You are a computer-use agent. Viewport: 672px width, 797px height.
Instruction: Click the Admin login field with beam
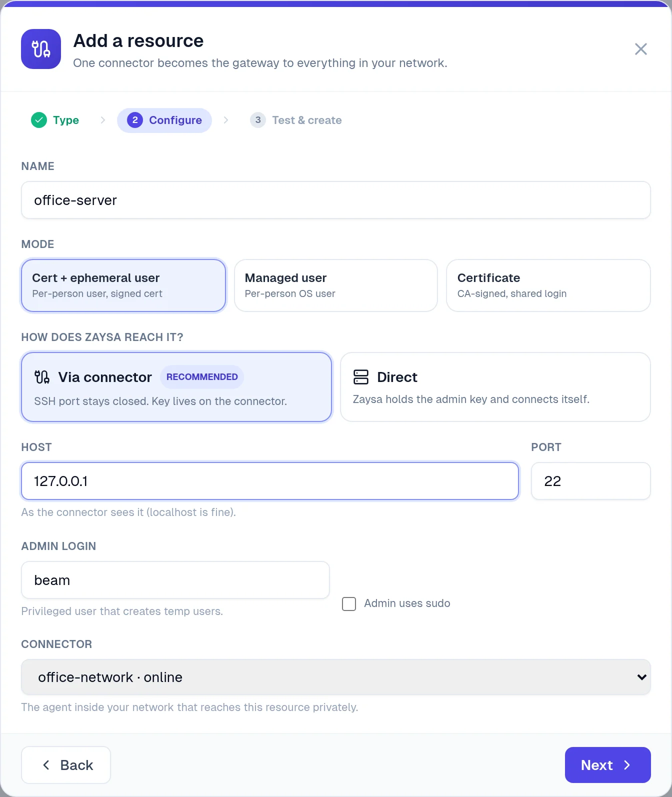(x=175, y=580)
